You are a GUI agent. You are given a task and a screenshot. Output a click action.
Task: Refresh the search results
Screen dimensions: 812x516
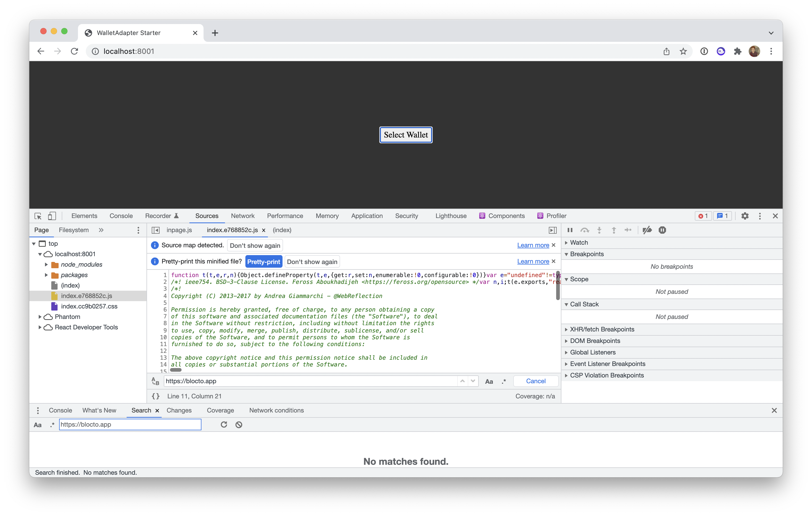pyautogui.click(x=224, y=424)
